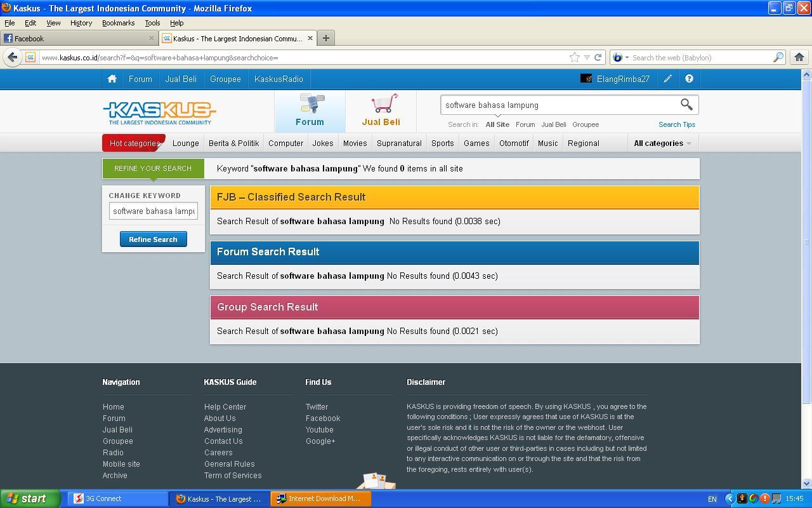The image size is (812, 508).
Task: Open the Regional category
Action: [584, 143]
